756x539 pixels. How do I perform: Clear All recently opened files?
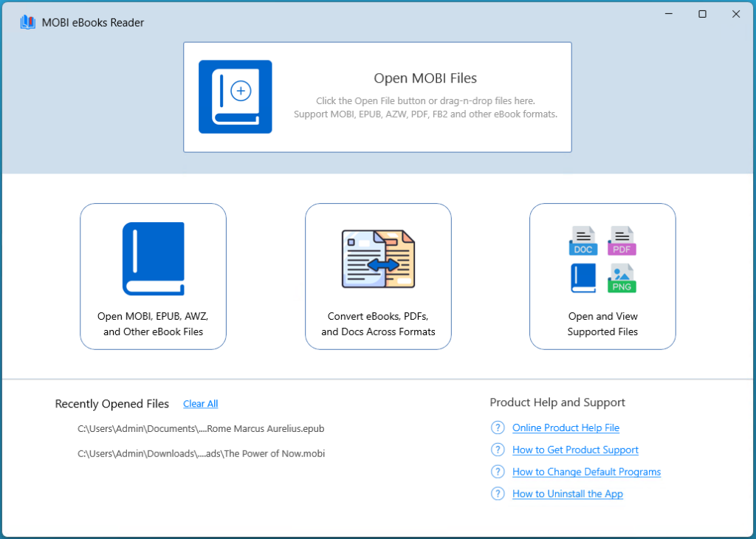pos(201,404)
